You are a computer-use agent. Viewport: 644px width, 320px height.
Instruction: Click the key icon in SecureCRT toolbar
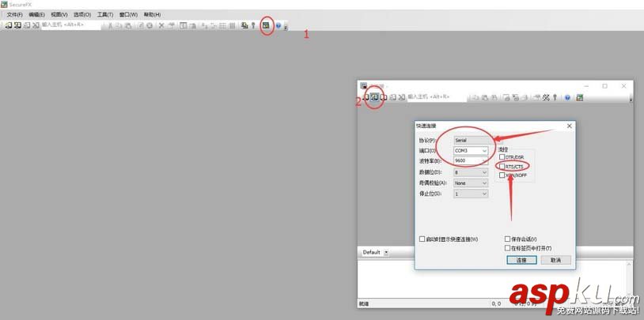point(555,97)
